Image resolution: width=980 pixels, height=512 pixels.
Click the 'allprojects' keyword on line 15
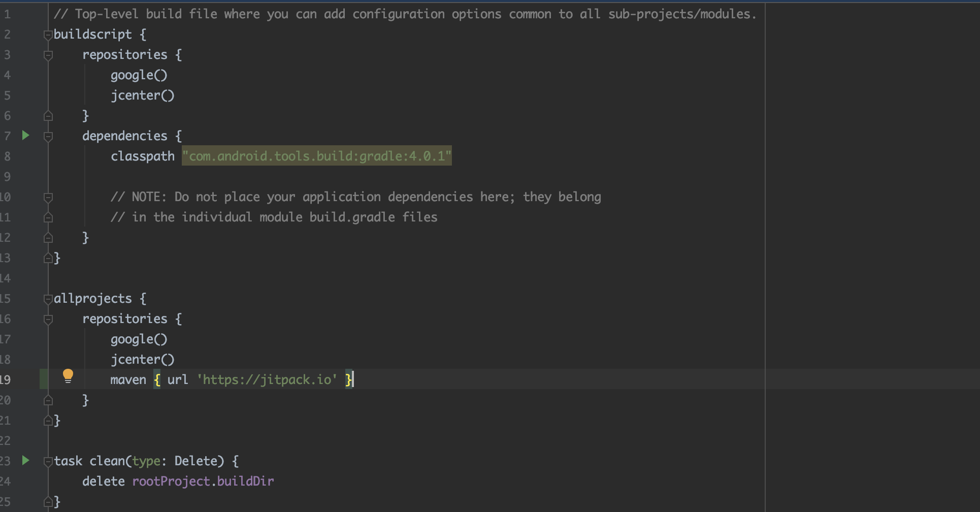93,298
